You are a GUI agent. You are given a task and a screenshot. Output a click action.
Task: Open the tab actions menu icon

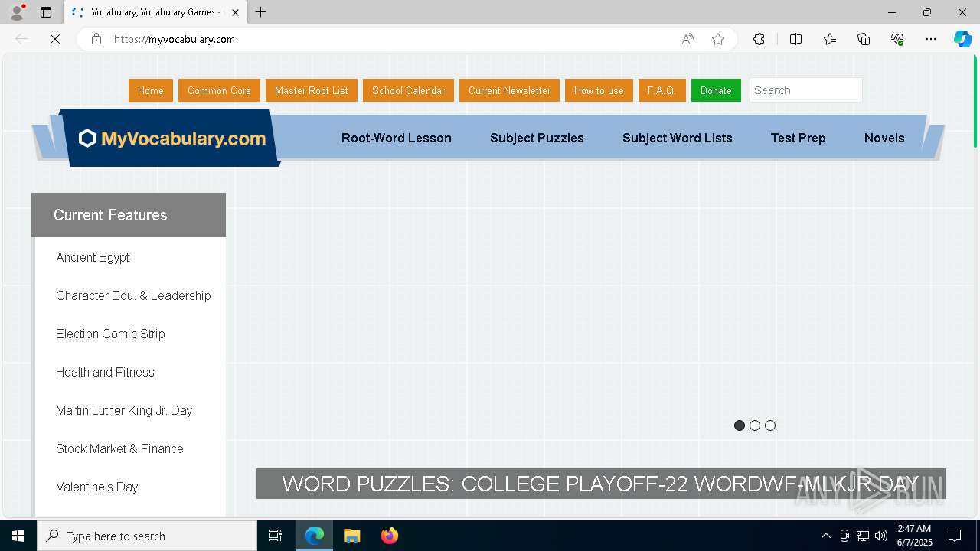46,12
